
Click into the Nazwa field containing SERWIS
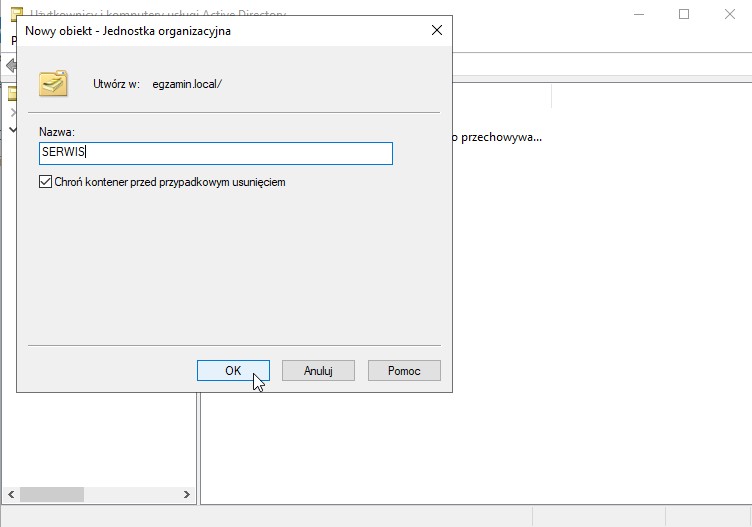(x=215, y=153)
